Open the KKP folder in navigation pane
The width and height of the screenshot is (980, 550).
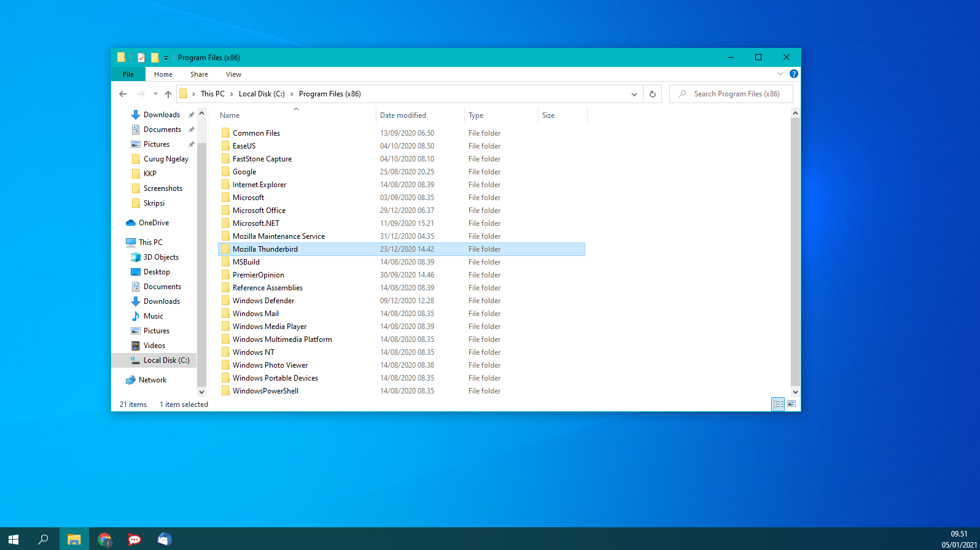(150, 174)
